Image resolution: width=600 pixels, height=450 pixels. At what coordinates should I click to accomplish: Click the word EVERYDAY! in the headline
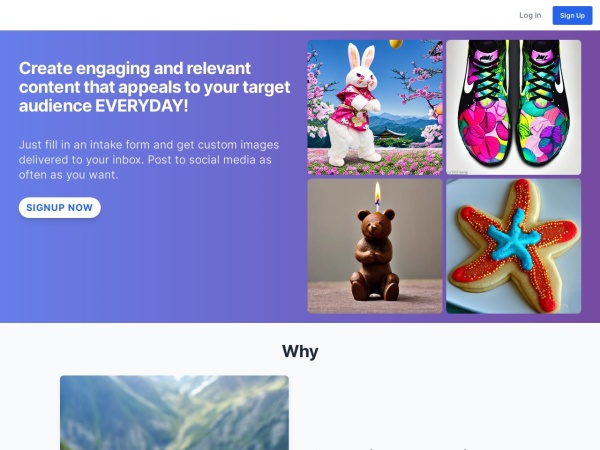click(142, 106)
